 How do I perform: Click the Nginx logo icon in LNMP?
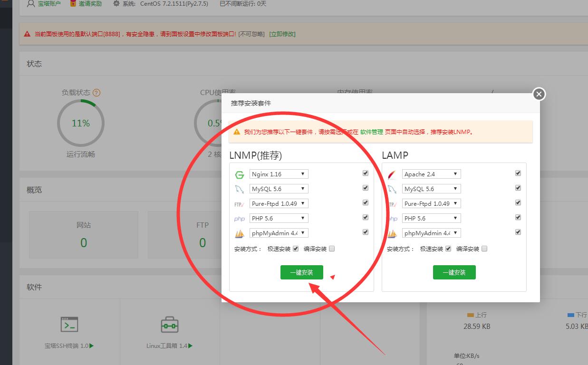coord(239,174)
